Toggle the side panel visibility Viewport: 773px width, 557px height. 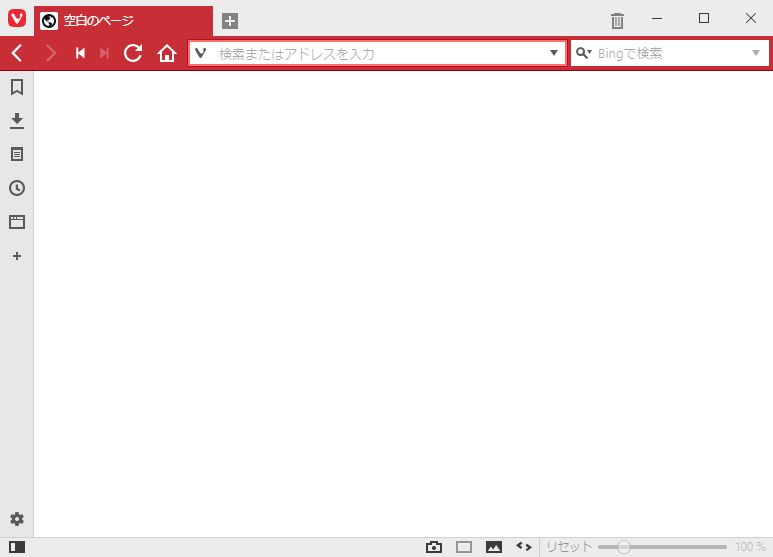[17, 547]
